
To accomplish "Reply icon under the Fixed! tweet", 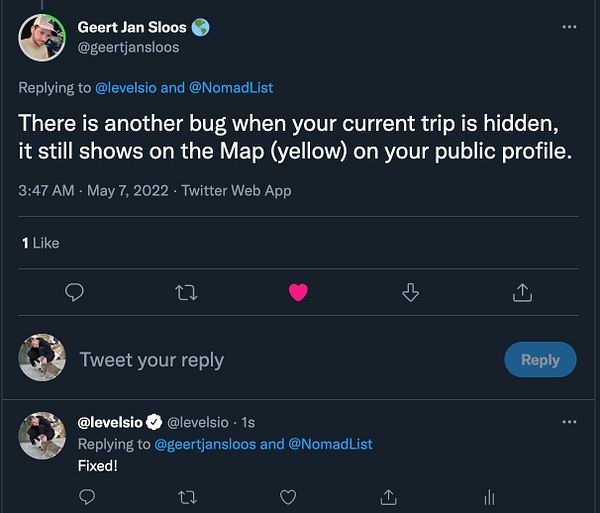I will pyautogui.click(x=87, y=496).
